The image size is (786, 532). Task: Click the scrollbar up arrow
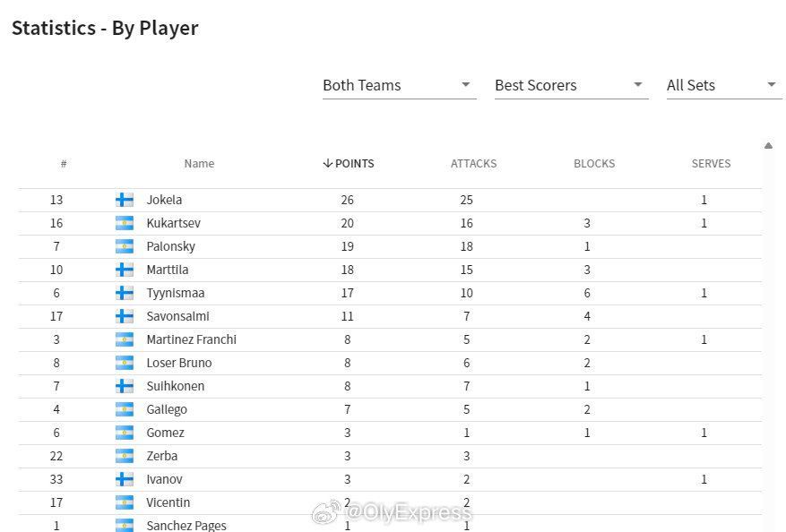point(768,146)
